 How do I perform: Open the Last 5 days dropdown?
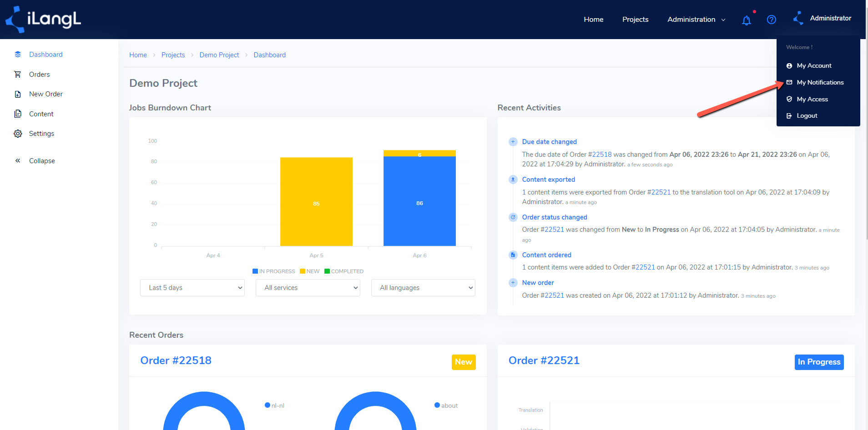[192, 288]
